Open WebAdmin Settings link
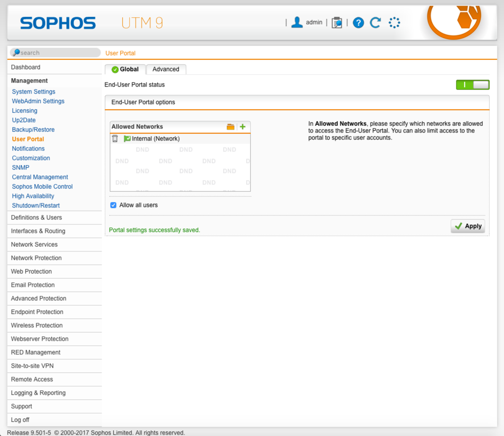The height and width of the screenshot is (436, 504). (x=38, y=101)
